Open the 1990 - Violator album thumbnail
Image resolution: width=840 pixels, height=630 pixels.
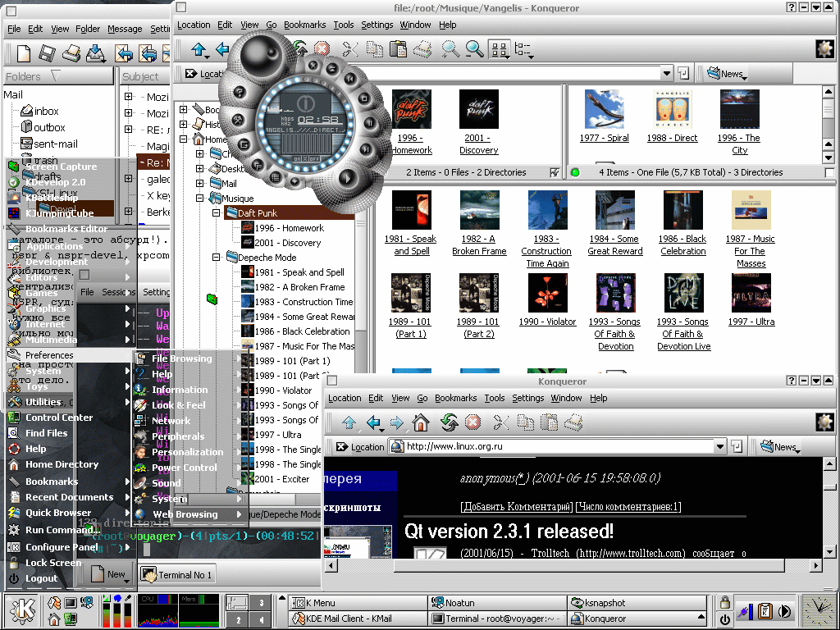pos(547,294)
